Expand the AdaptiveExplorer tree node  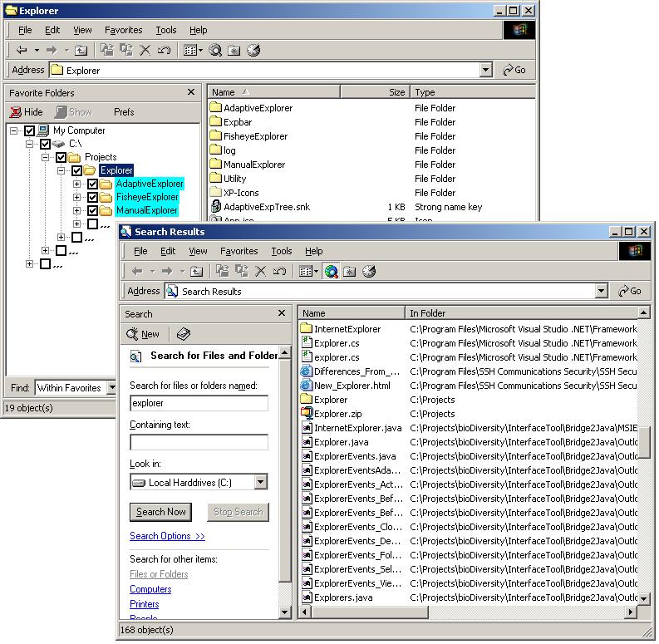point(76,184)
